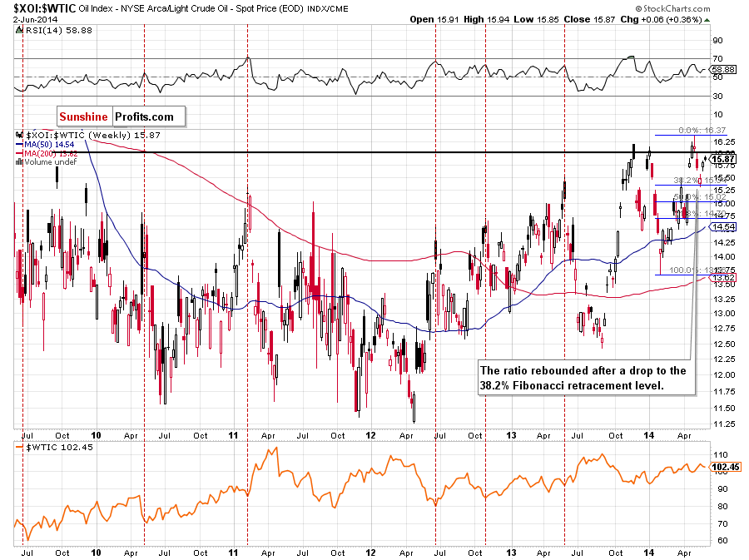
Task: Click the date 2-Jun-2014
Action: click(x=35, y=20)
